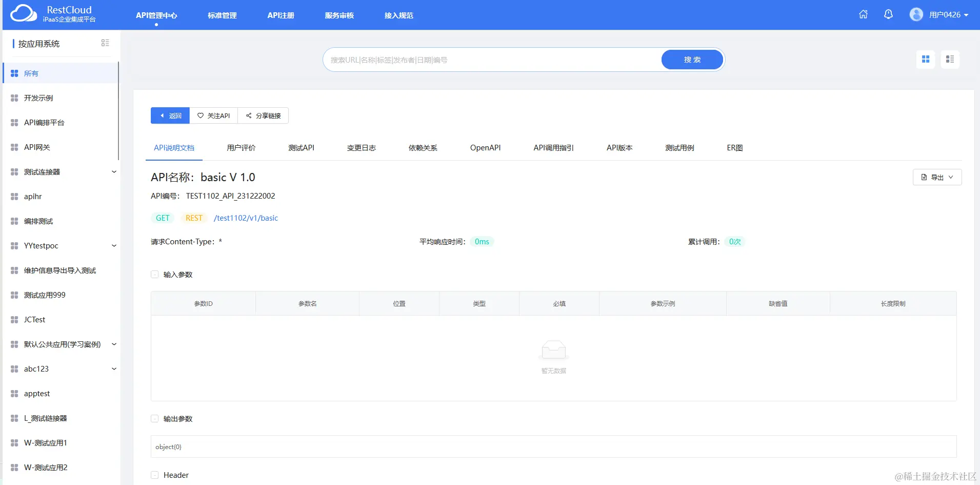Switch to list view layout
The height and width of the screenshot is (485, 980).
(950, 60)
